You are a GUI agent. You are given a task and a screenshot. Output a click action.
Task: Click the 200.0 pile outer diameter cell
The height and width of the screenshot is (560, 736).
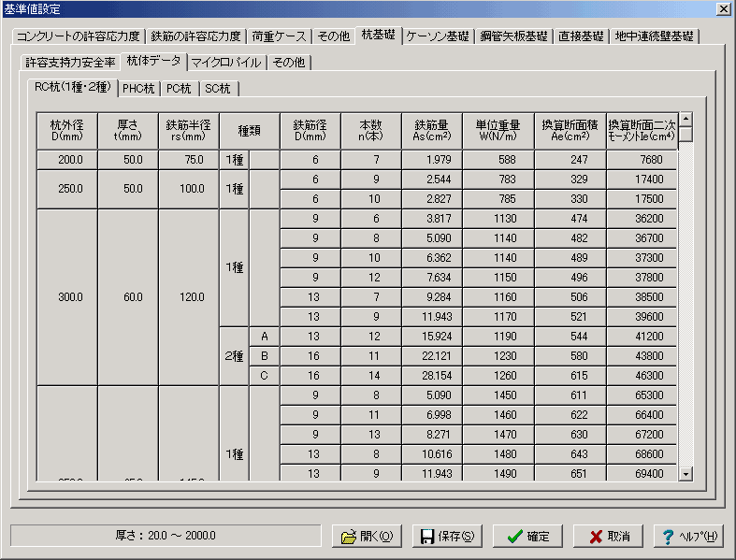tap(67, 160)
